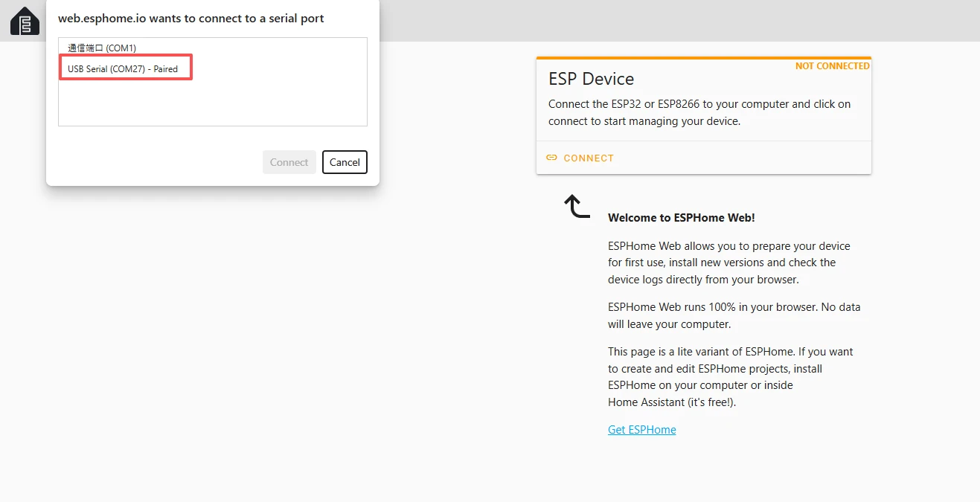The width and height of the screenshot is (980, 502).
Task: Click the Welcome to ESPHome Web! heading
Action: click(x=681, y=218)
